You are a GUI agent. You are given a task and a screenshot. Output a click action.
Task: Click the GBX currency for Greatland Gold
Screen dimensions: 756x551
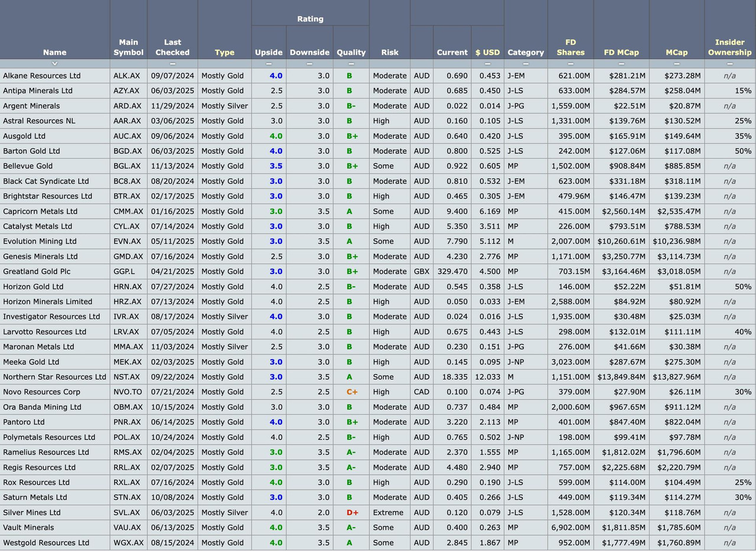[422, 272]
